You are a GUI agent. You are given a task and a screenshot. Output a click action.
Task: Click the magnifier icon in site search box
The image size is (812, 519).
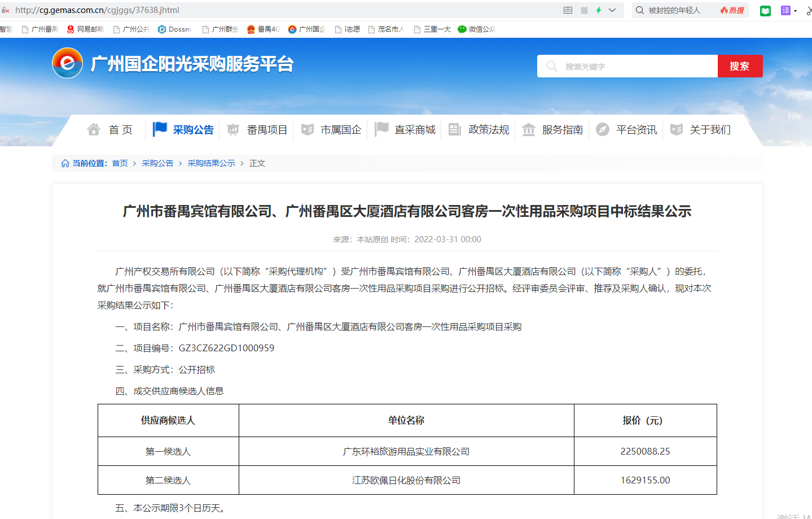pyautogui.click(x=552, y=66)
